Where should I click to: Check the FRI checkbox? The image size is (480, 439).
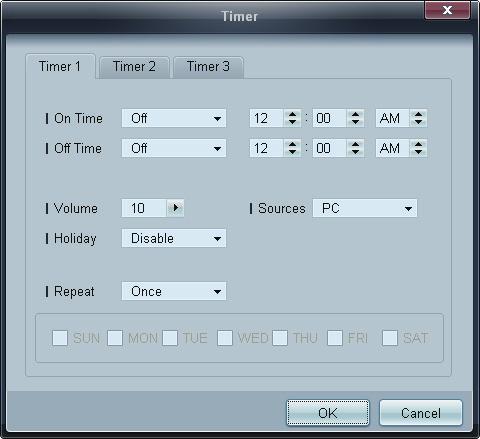click(x=335, y=338)
